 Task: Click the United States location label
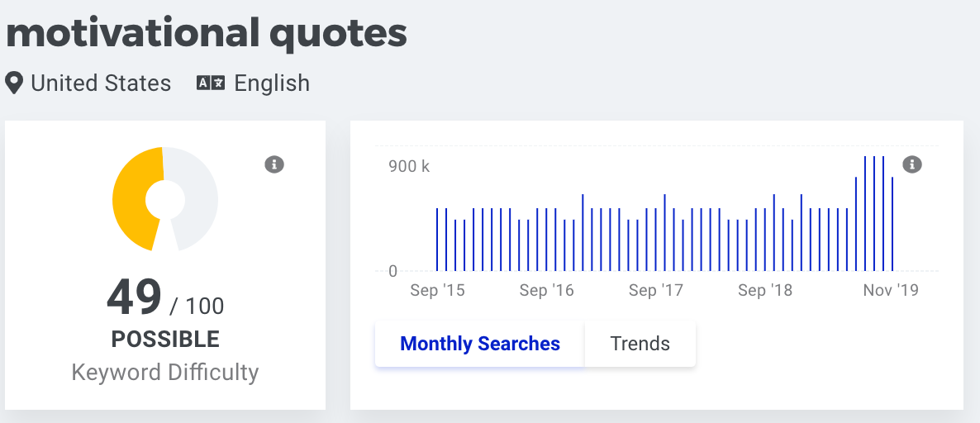(101, 83)
